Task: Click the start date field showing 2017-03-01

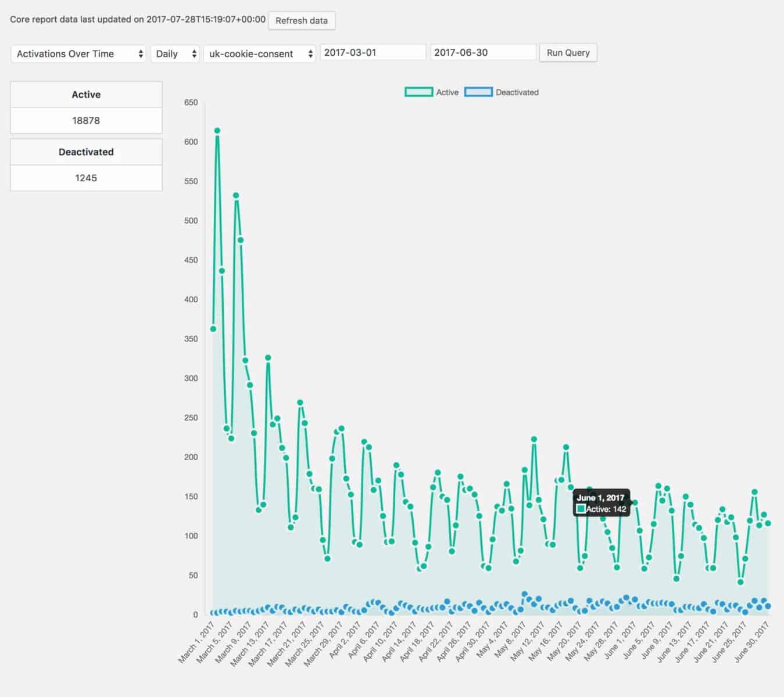Action: click(x=373, y=52)
